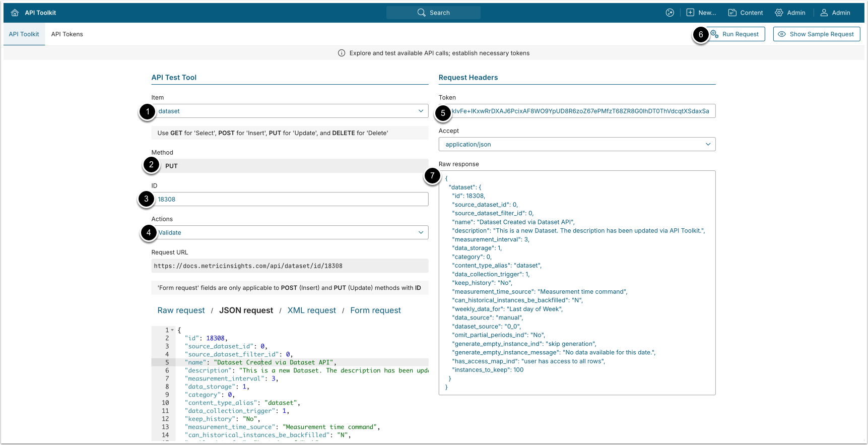Click the Admin gear icon

(779, 13)
